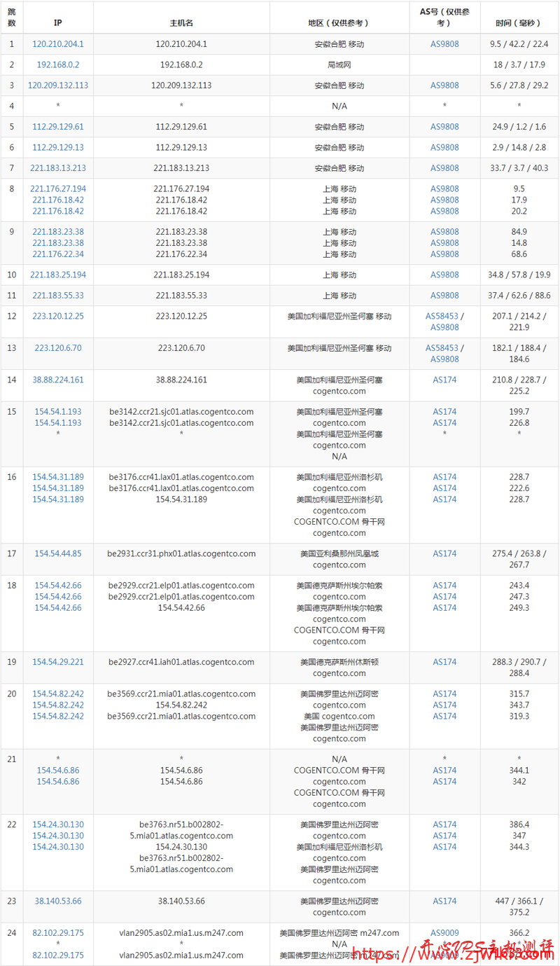Click AS9808 link in hop 1 row
The height and width of the screenshot is (966, 560).
click(x=444, y=44)
